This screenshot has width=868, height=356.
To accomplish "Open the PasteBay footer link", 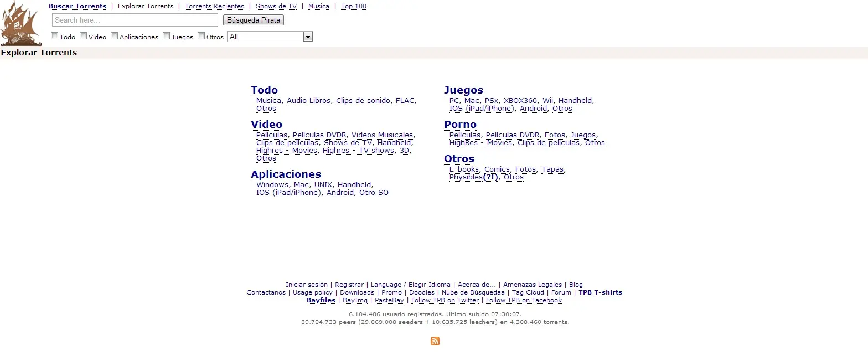I will (389, 300).
